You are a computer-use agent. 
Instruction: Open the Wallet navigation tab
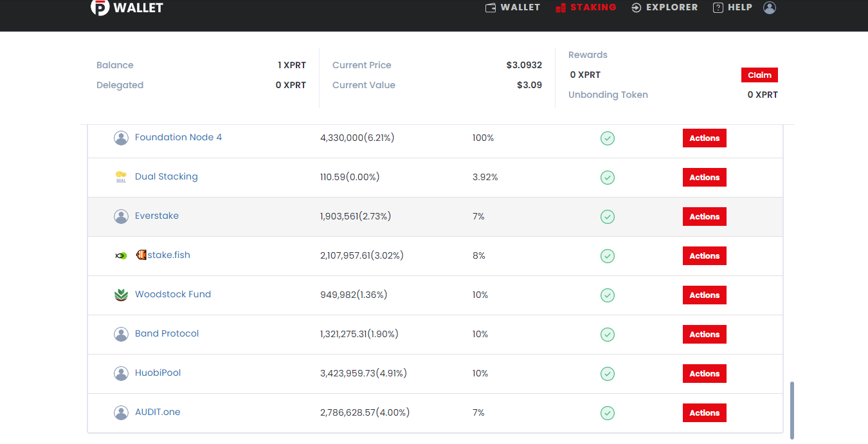click(x=512, y=8)
